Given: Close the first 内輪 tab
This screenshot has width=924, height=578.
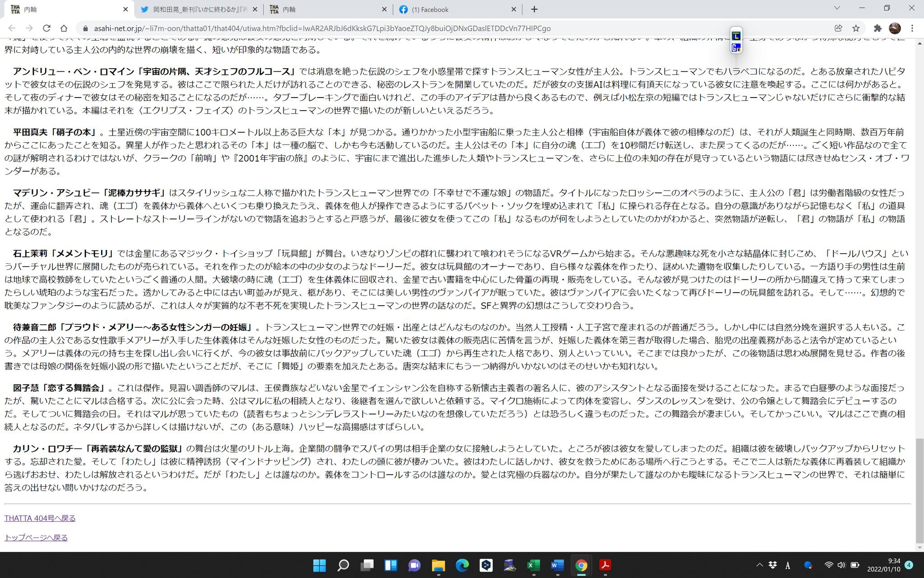Looking at the screenshot, I should pos(125,9).
